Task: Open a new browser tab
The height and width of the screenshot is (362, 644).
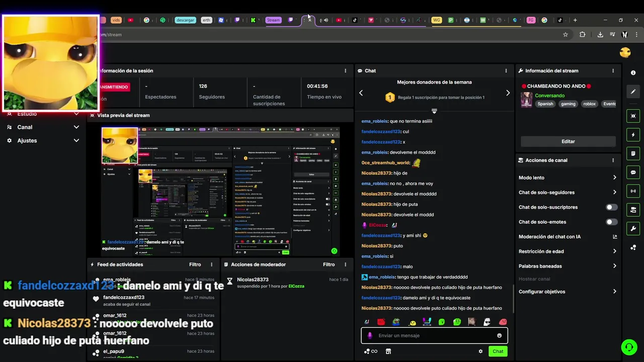Action: [575, 20]
